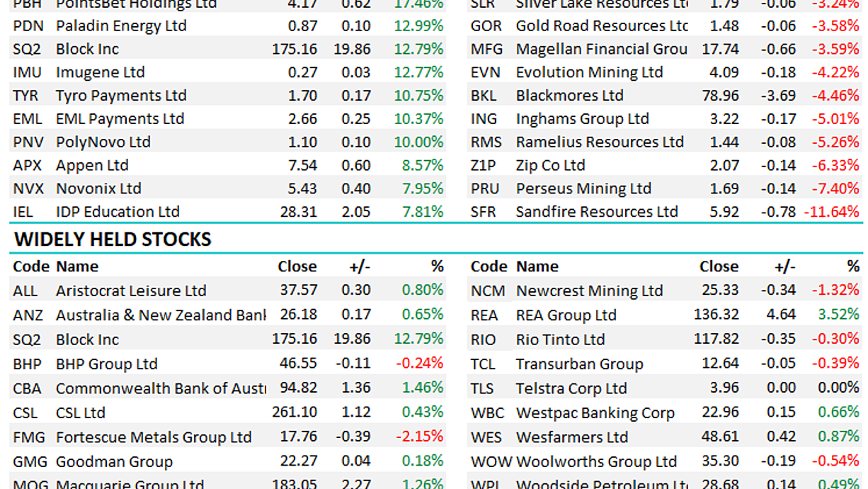Select the Evolution Mining Ltd name
This screenshot has height=489, width=868.
click(x=589, y=72)
